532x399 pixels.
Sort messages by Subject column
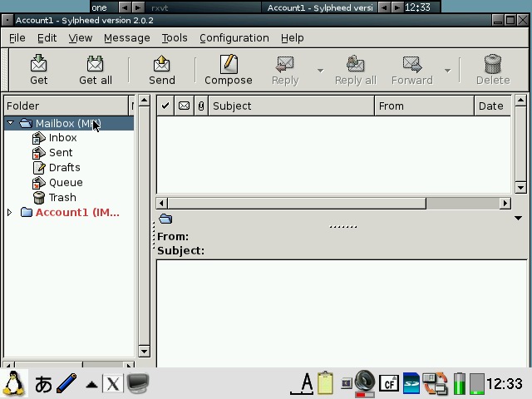tap(291, 106)
